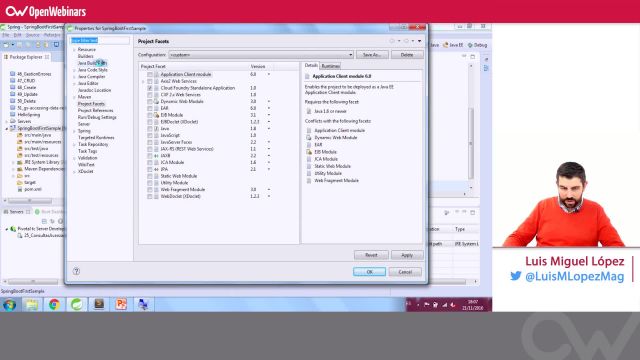Expand the Axis2 Web Services facet row
The image size is (640, 360).
click(143, 82)
